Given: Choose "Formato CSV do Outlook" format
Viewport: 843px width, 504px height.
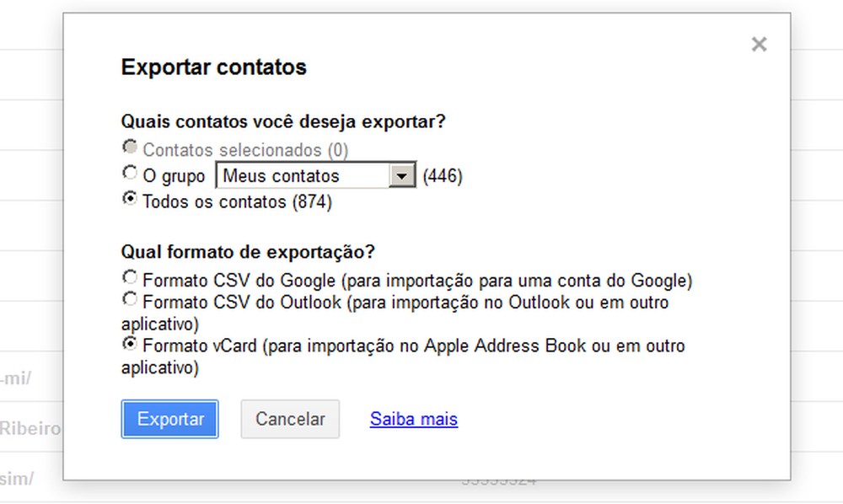Looking at the screenshot, I should [130, 298].
